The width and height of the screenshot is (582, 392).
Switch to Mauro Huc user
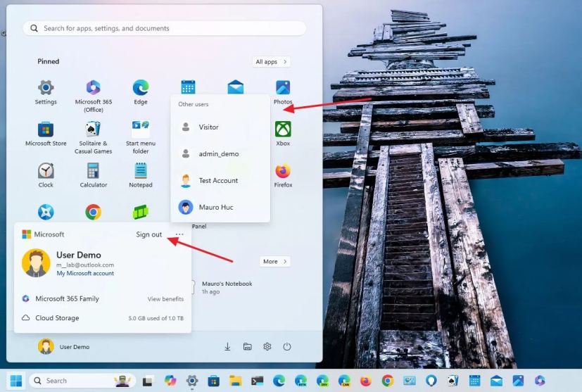tap(220, 207)
